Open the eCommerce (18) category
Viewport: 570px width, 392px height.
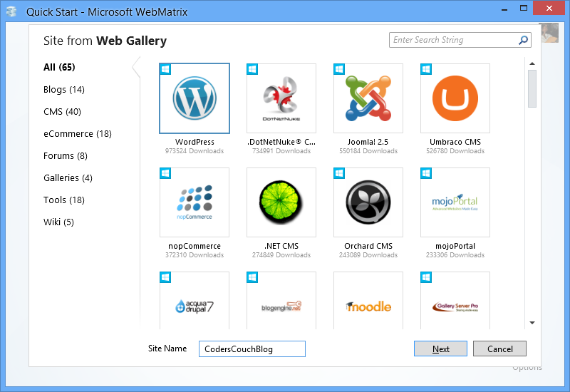click(x=78, y=134)
